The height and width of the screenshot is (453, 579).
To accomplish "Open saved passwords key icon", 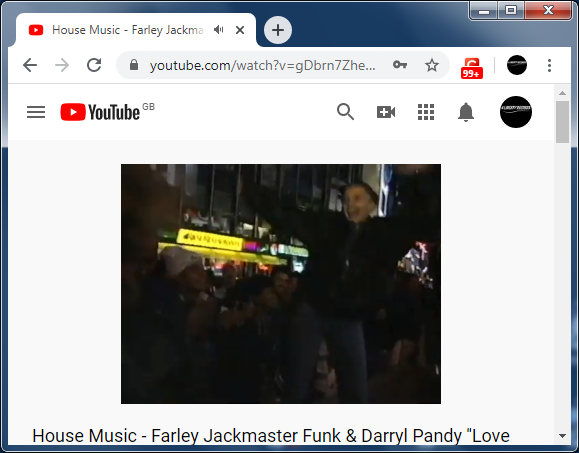I will 400,65.
